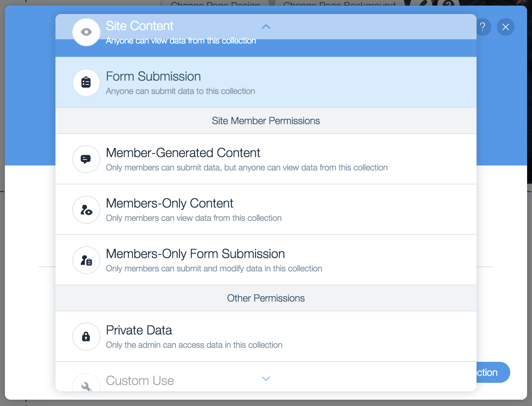Click the blue Create Collection button
532x406 pixels.
[493, 372]
